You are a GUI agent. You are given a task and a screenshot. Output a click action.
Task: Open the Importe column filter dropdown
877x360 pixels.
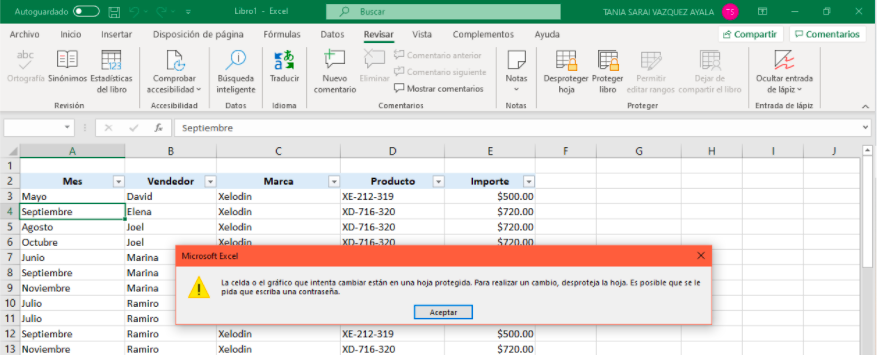pyautogui.click(x=529, y=182)
